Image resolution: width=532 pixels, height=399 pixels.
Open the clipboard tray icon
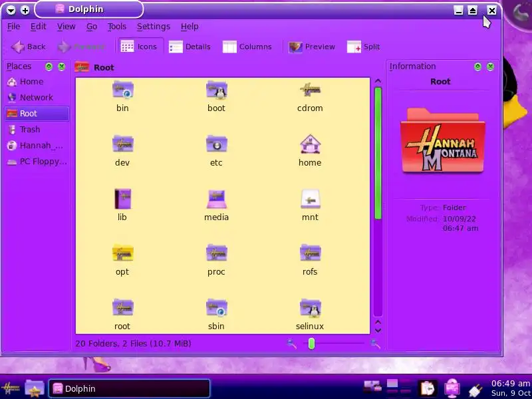[428, 388]
